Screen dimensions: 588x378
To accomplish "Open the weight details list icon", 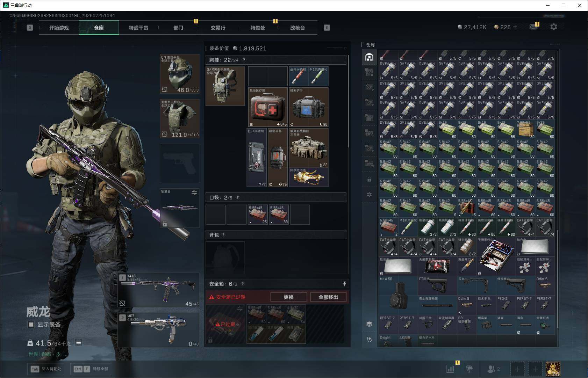I will (78, 343).
